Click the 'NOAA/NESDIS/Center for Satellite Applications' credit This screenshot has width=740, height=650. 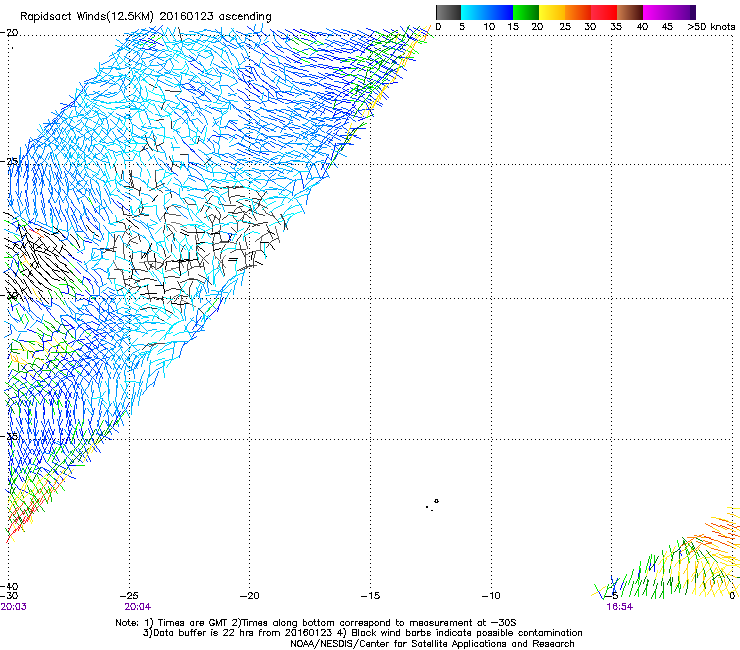432,644
